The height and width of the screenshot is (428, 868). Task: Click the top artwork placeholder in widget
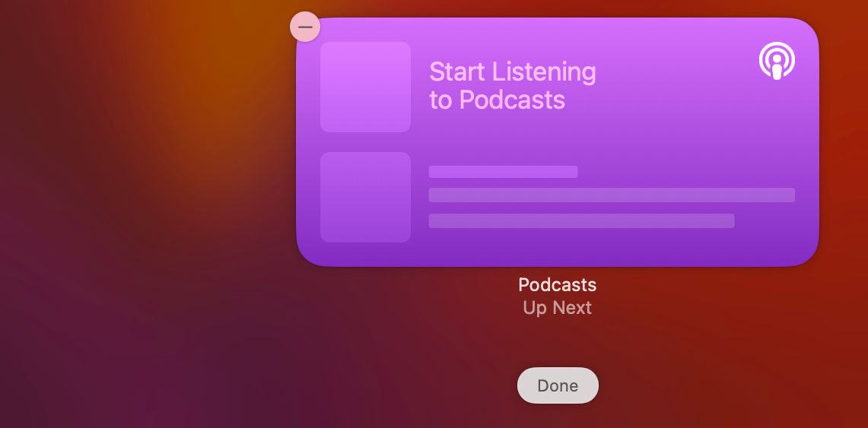pos(365,87)
